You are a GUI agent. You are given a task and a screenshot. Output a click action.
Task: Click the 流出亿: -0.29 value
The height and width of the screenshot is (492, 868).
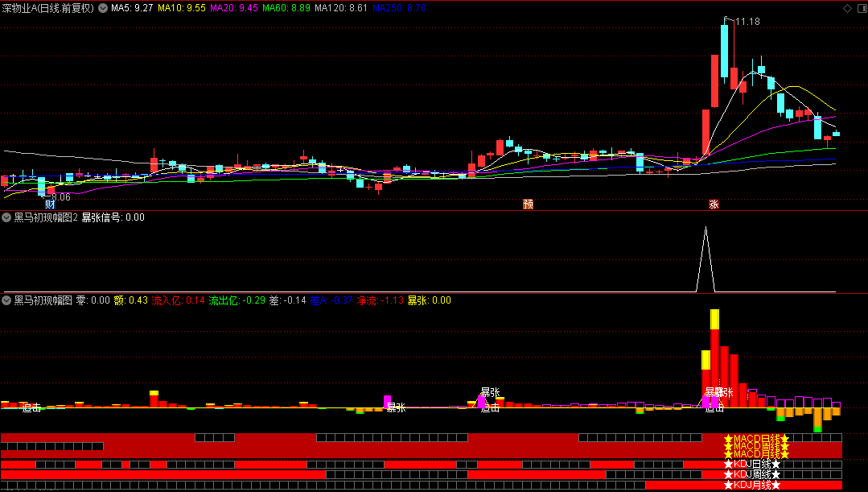pyautogui.click(x=237, y=300)
